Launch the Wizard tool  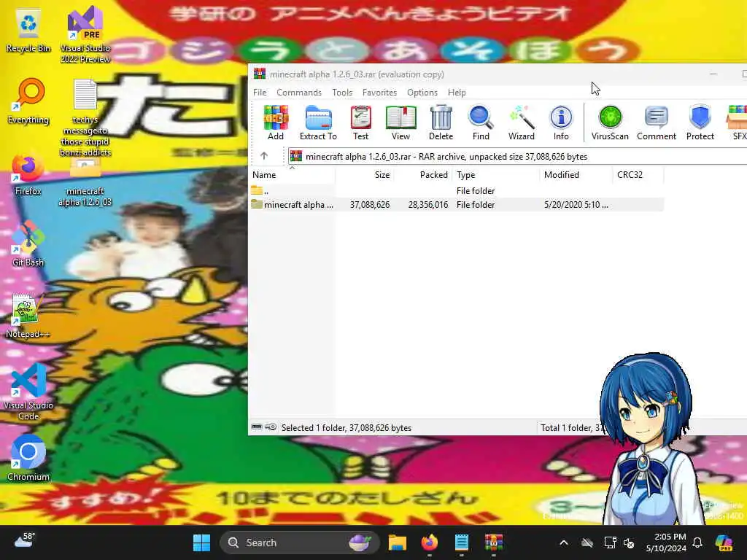tap(521, 122)
